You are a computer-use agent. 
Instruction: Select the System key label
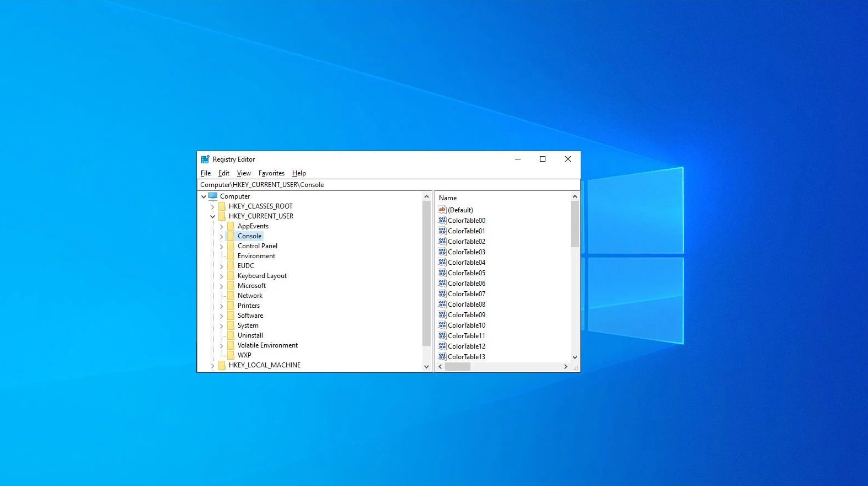248,325
